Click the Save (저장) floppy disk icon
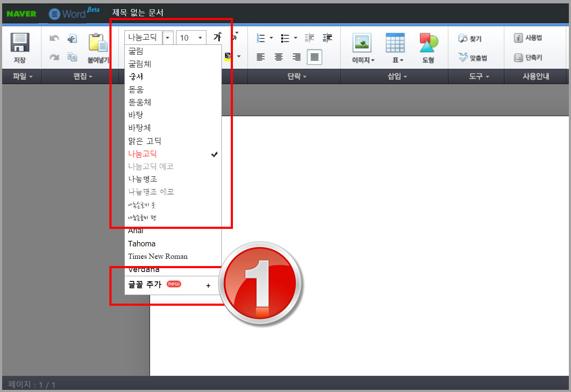This screenshot has width=571, height=392. coord(20,43)
